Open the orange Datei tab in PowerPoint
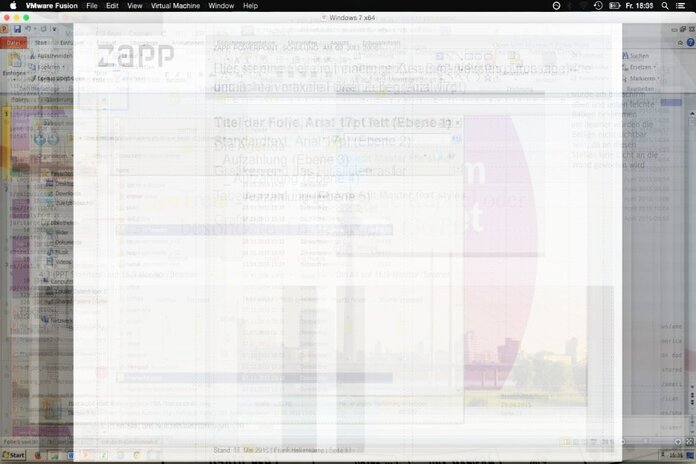Screen dimensions: 696x464 coord(13,43)
